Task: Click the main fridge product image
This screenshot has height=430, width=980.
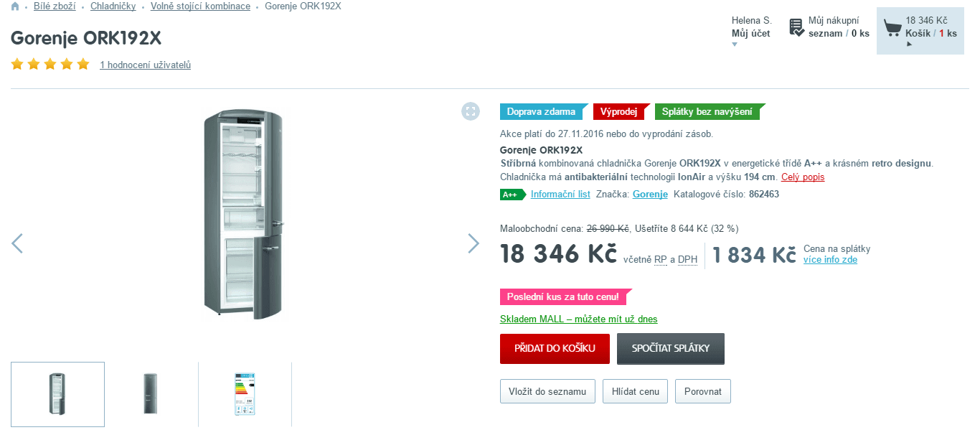Action: tap(243, 213)
